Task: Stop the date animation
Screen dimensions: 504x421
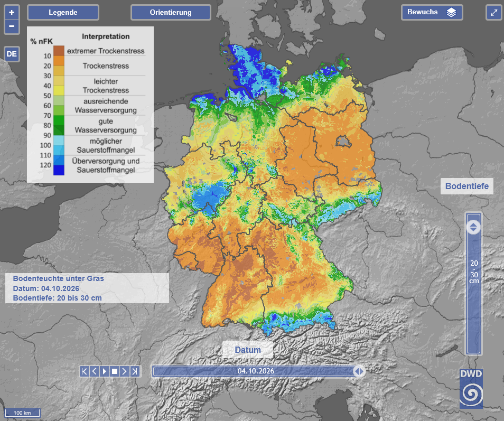Action: 115,371
